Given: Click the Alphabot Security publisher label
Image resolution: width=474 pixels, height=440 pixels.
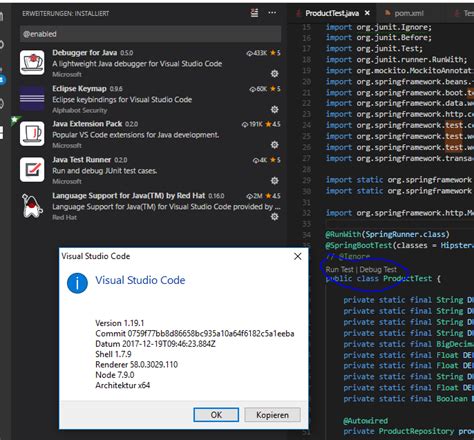Looking at the screenshot, I should click(x=80, y=110).
